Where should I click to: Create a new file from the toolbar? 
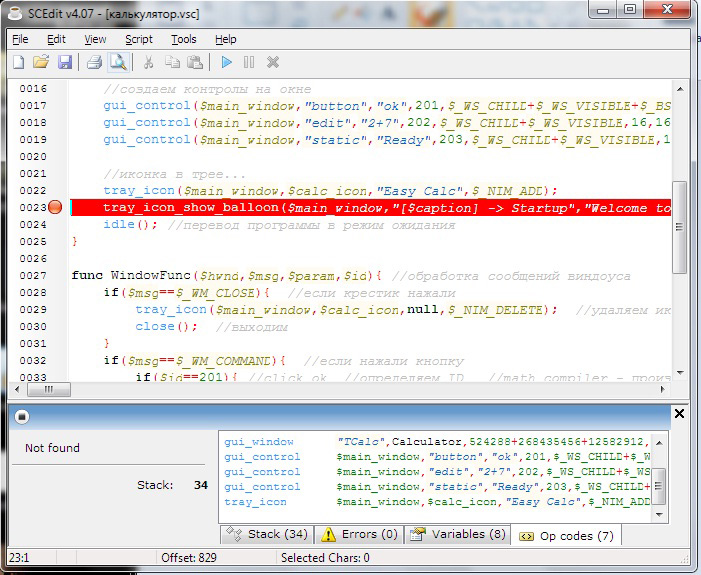tap(19, 62)
